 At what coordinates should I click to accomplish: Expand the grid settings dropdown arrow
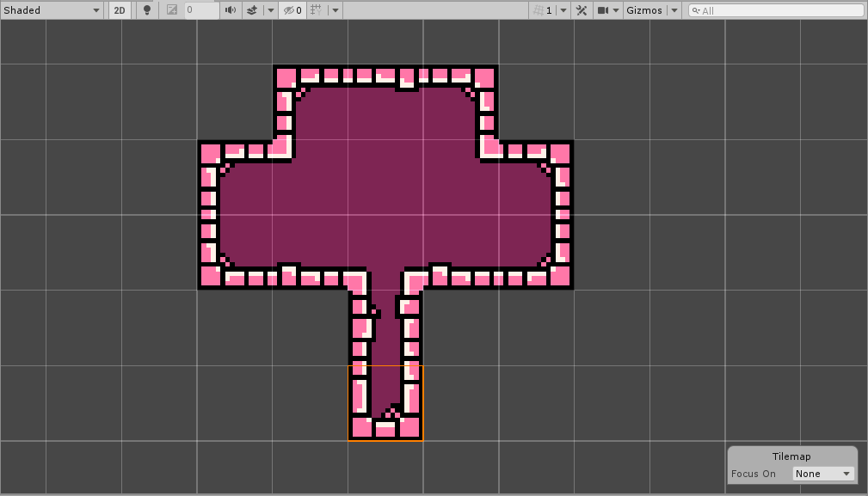pyautogui.click(x=335, y=10)
